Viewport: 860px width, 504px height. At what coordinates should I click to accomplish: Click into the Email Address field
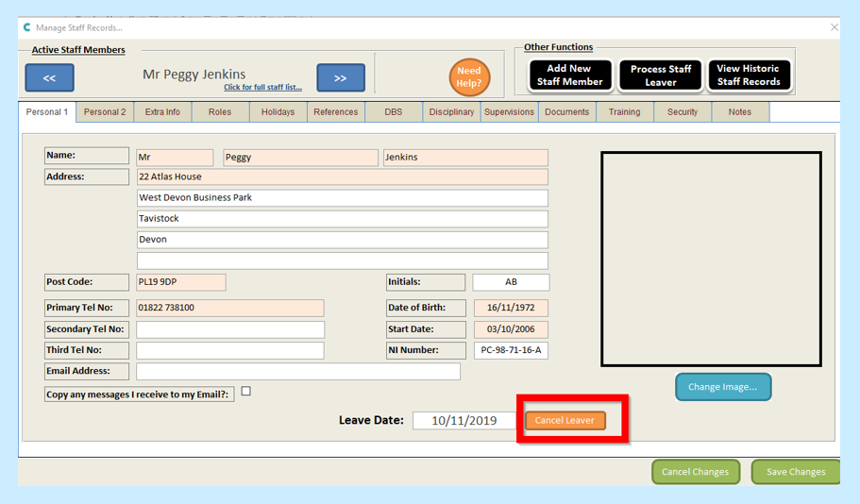coord(297,372)
